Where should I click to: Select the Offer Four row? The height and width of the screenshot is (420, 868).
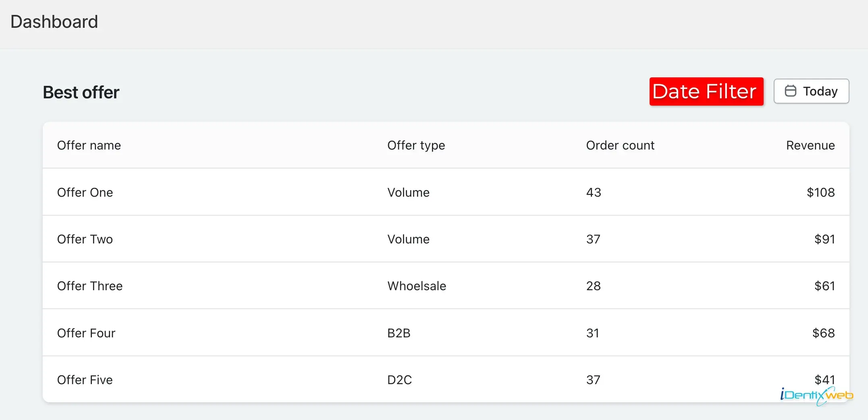(x=86, y=333)
